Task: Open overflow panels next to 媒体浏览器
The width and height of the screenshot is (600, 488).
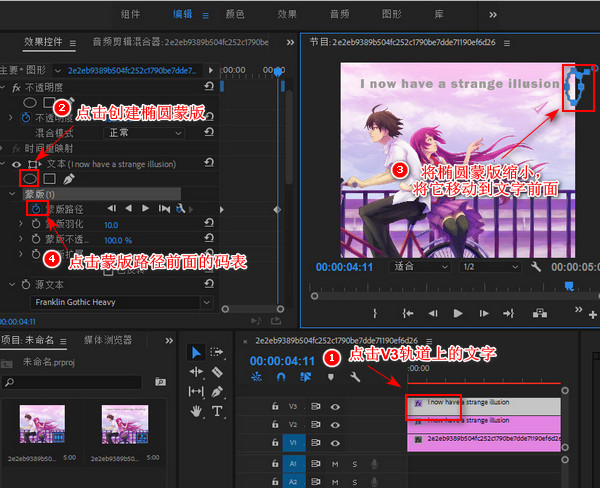Action: [x=169, y=341]
